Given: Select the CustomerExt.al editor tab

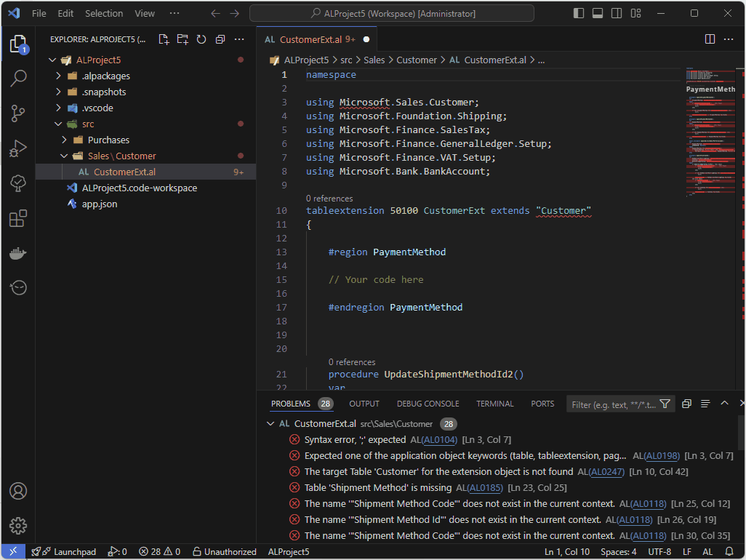Looking at the screenshot, I should [x=316, y=39].
